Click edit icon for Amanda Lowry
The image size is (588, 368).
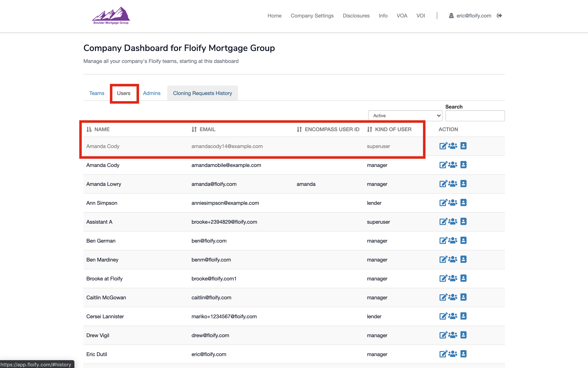pyautogui.click(x=443, y=184)
